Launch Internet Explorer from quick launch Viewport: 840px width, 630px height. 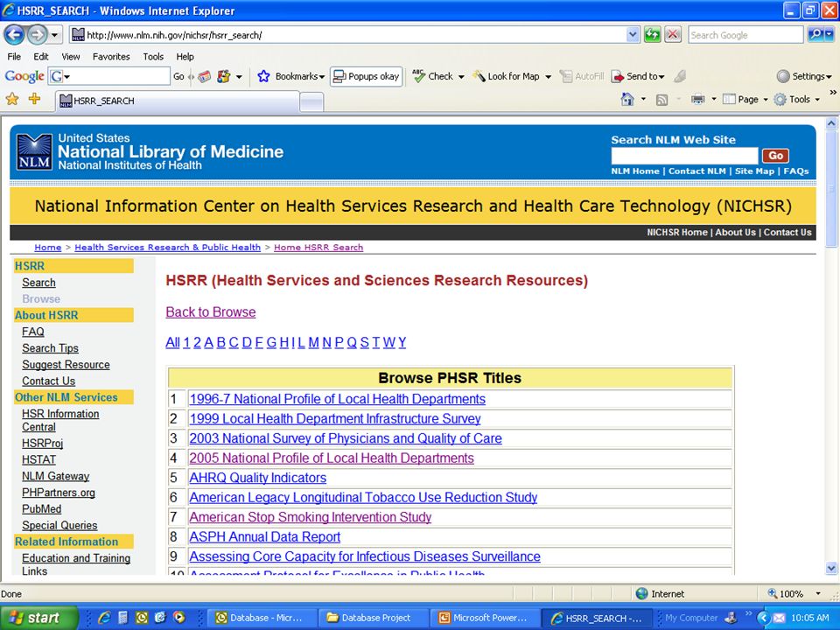point(104,618)
